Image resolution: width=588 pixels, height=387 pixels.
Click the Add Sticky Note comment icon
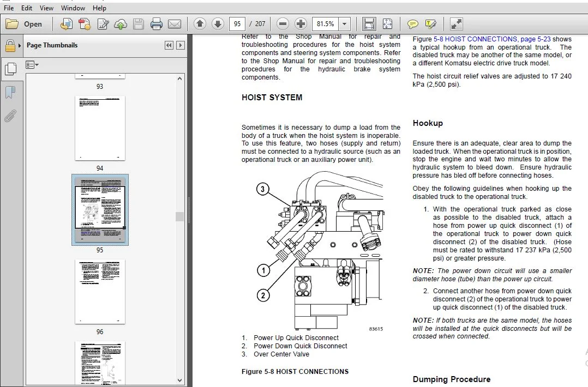413,24
